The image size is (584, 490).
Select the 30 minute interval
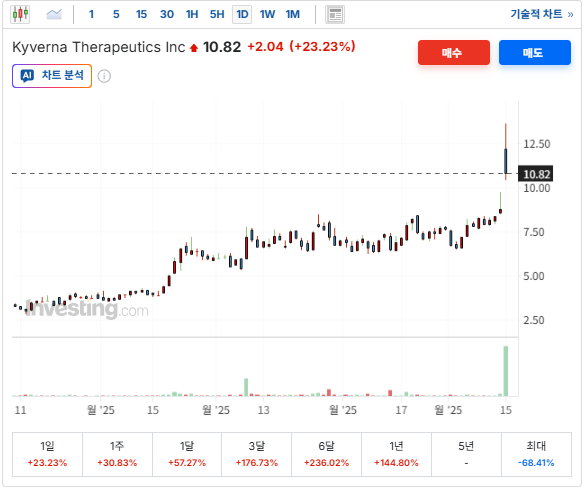166,15
